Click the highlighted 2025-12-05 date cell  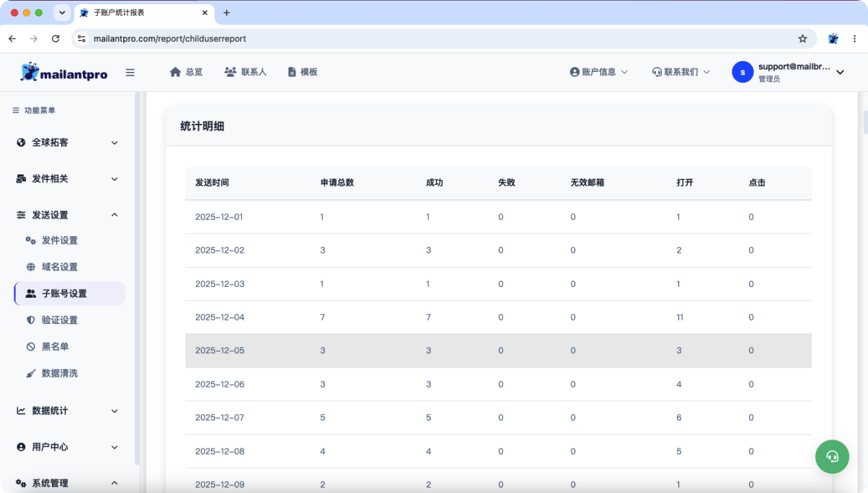pyautogui.click(x=219, y=351)
